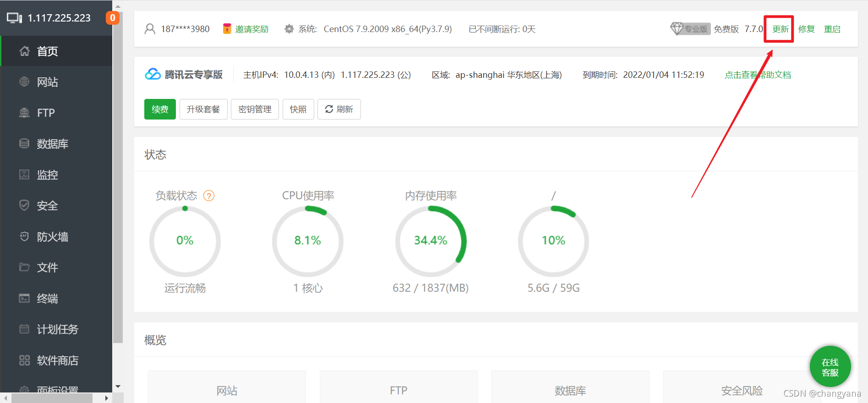Click the diamond 专业版 badge

(690, 29)
